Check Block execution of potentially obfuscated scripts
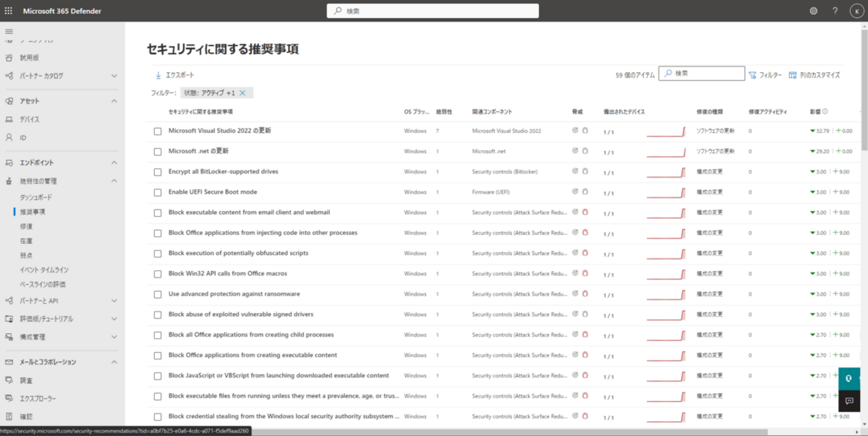Image resolution: width=868 pixels, height=436 pixels. point(158,254)
